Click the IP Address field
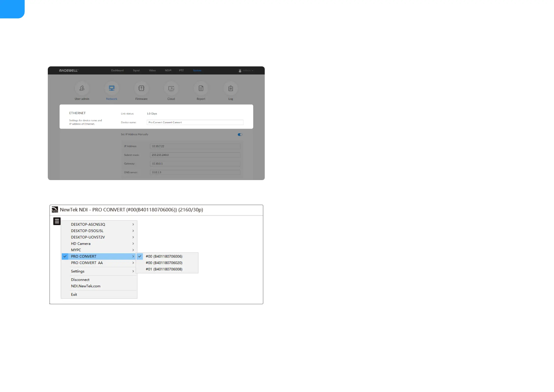Screen dimensions: 554x392 click(x=195, y=146)
